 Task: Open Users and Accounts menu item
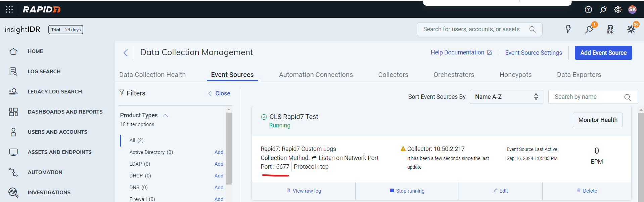[57, 132]
